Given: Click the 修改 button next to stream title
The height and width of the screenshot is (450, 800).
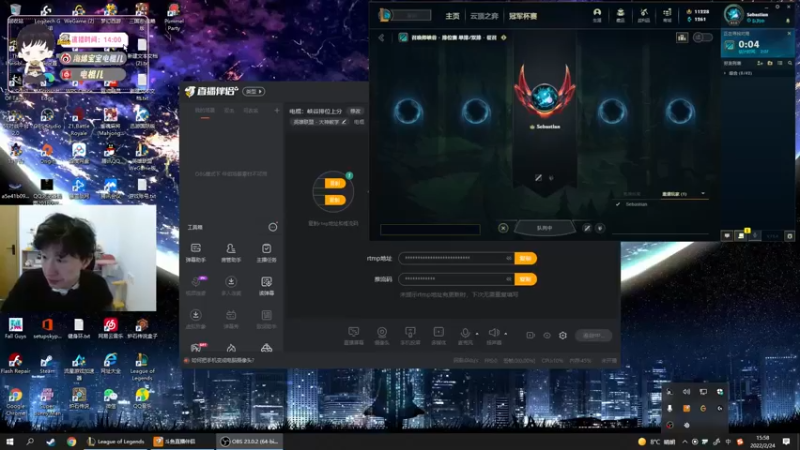Looking at the screenshot, I should [355, 111].
